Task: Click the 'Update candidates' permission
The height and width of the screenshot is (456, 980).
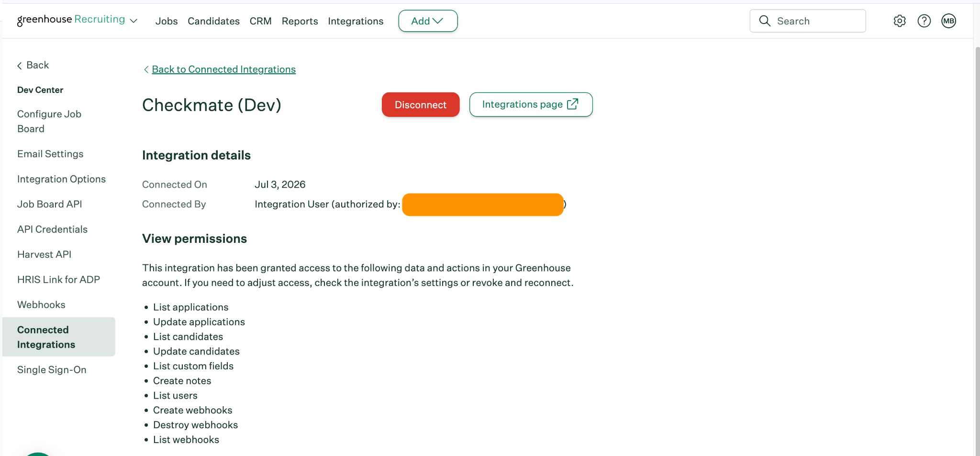Action: pos(196,352)
